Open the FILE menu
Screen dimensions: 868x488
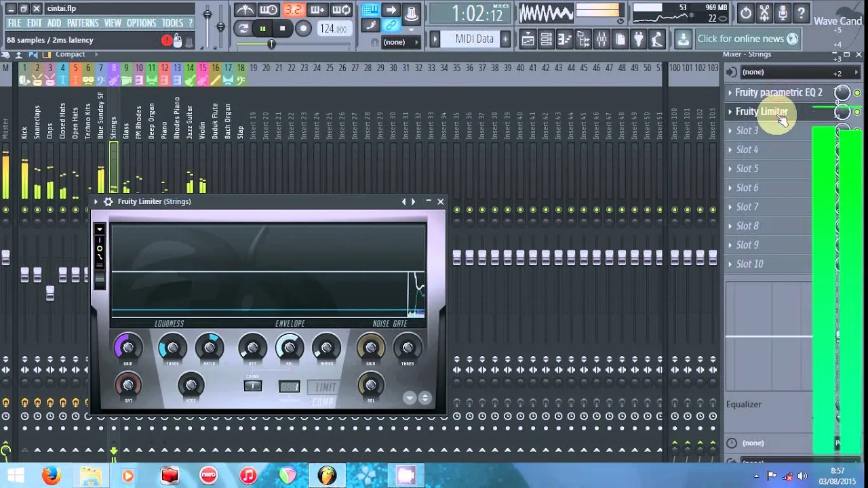coord(14,23)
